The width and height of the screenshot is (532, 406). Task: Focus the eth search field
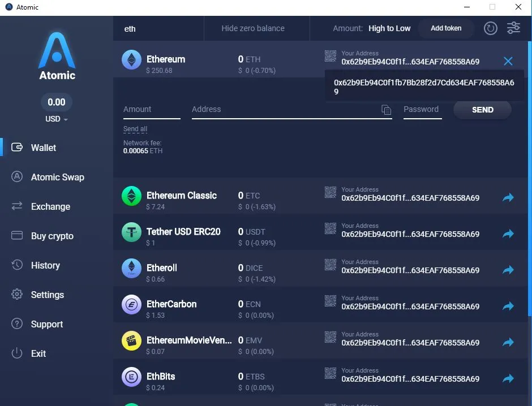point(158,28)
